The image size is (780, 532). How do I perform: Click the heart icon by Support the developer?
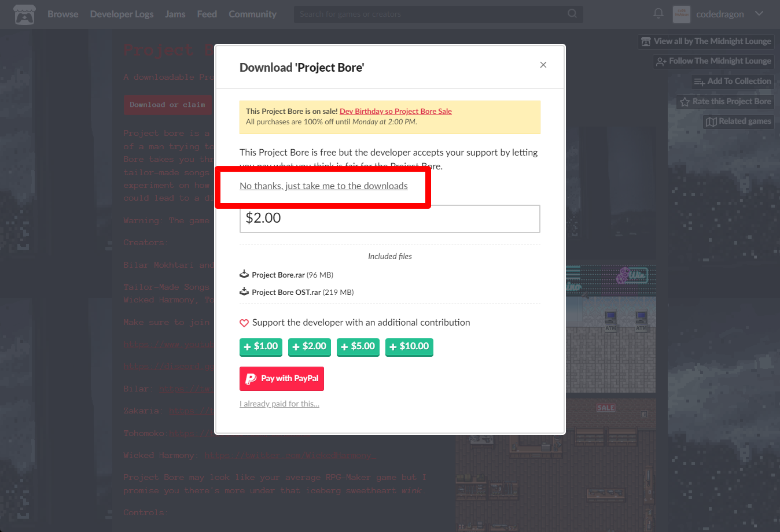pyautogui.click(x=244, y=323)
